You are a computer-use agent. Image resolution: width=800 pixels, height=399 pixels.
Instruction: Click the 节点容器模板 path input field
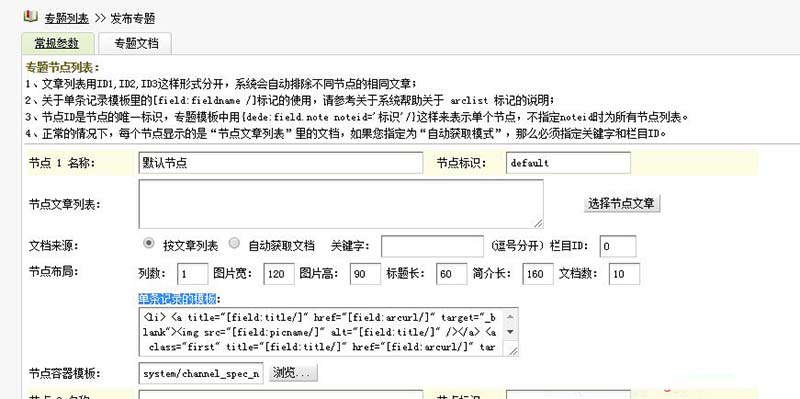pyautogui.click(x=201, y=373)
